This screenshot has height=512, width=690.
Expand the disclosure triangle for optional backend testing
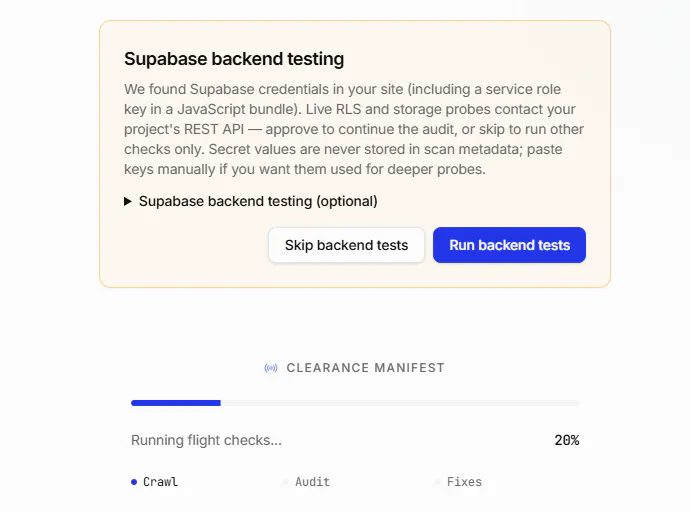point(128,201)
